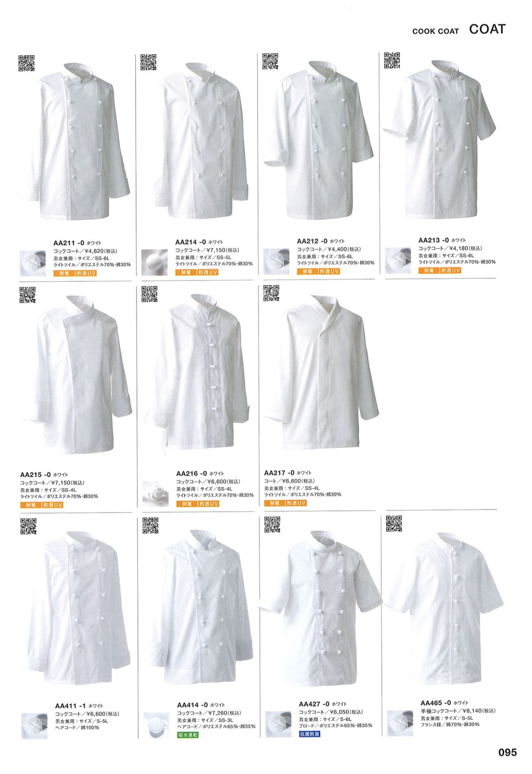The width and height of the screenshot is (532, 774).
Task: Click the QR code above coat AA216
Action: pyautogui.click(x=149, y=294)
